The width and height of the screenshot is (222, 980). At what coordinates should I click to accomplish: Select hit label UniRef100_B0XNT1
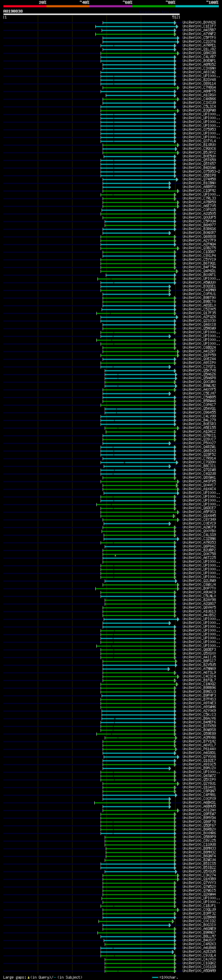pyautogui.click(x=199, y=275)
